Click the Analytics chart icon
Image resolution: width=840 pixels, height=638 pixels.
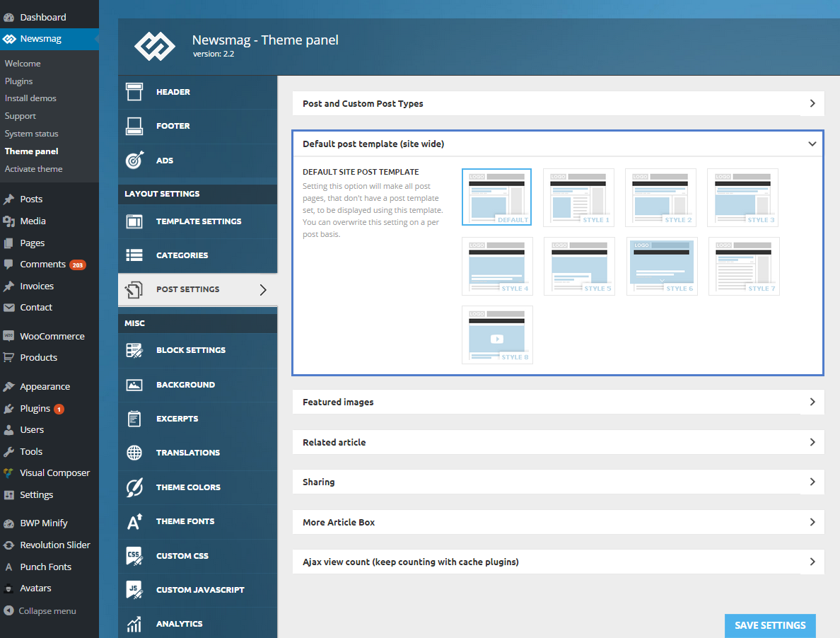click(x=134, y=624)
